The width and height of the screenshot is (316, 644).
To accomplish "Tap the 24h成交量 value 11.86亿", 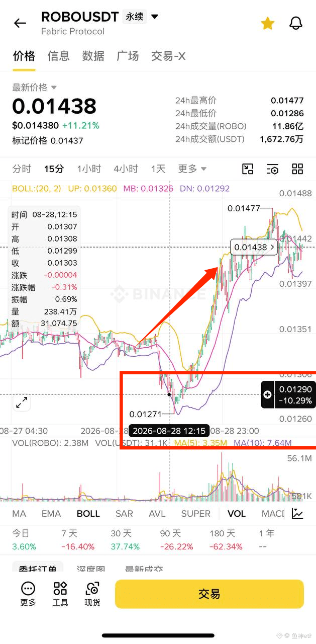I will pos(288,126).
